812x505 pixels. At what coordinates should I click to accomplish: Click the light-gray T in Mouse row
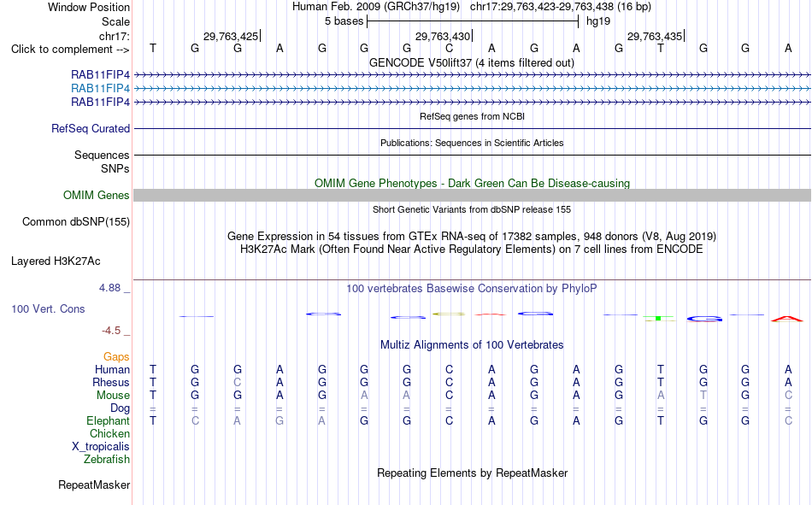click(703, 395)
